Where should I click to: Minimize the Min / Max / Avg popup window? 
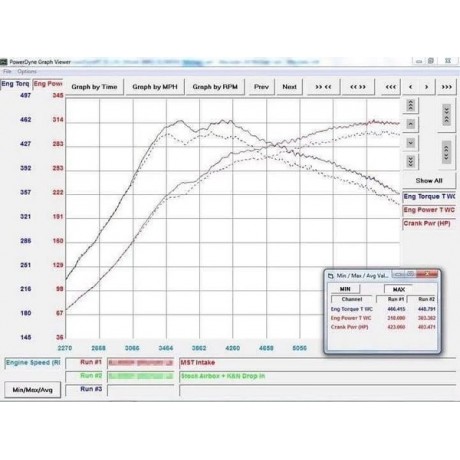click(398, 274)
